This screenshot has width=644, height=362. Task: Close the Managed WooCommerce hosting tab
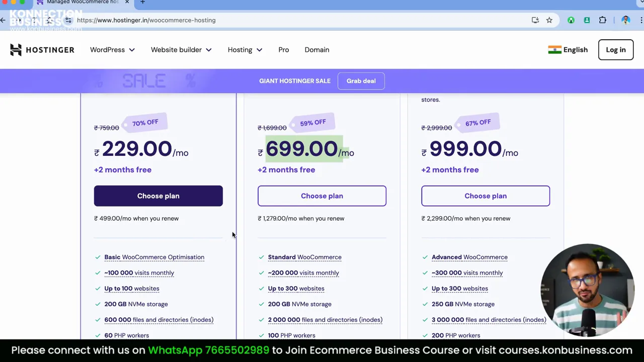pyautogui.click(x=127, y=2)
